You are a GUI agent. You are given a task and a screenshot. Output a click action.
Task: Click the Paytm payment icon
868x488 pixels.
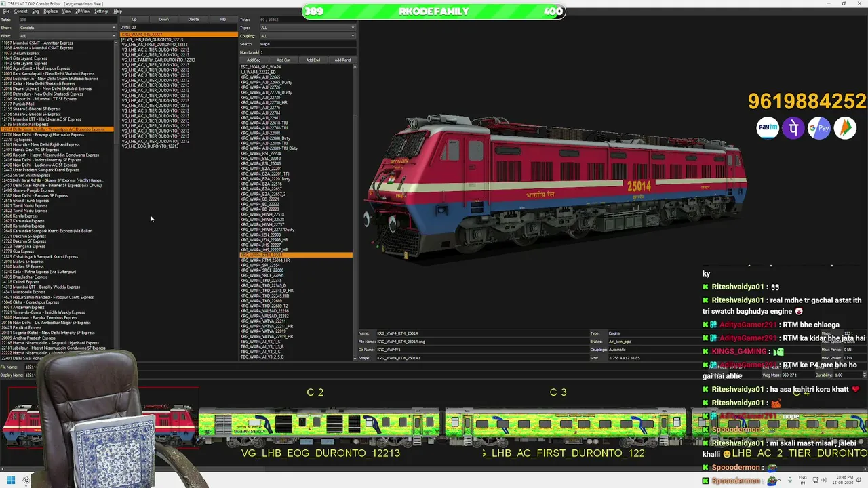click(768, 128)
